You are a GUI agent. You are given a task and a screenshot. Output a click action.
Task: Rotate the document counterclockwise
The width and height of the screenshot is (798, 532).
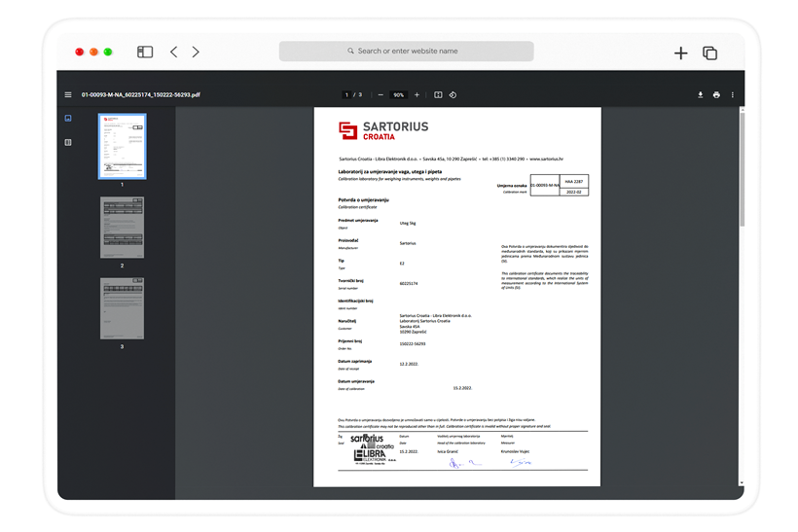(x=453, y=95)
